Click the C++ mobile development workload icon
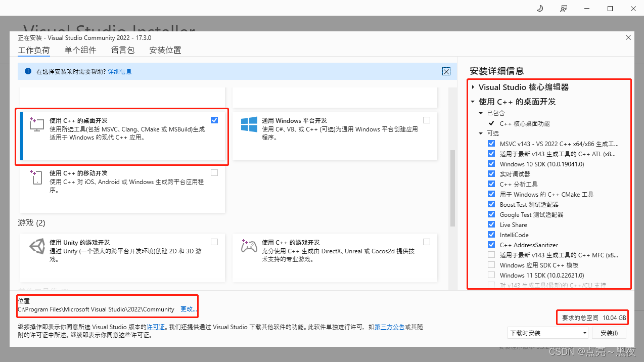The image size is (644, 362). (x=37, y=177)
